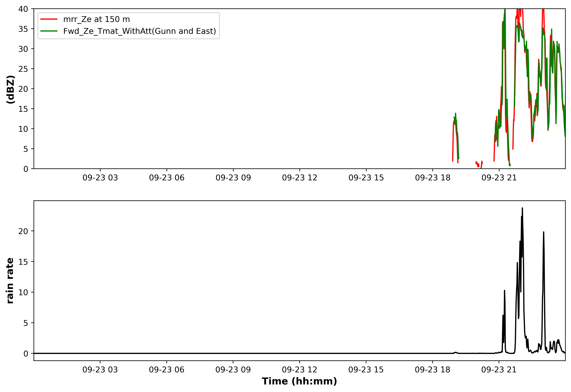
Task: Click "09-23 15" under the rain rate plot
Action: pyautogui.click(x=366, y=370)
